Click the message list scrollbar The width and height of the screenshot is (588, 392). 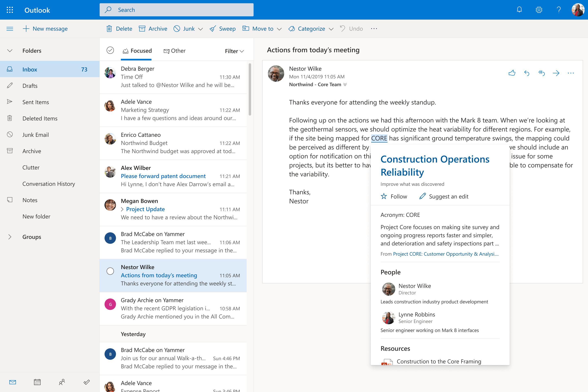point(250,89)
